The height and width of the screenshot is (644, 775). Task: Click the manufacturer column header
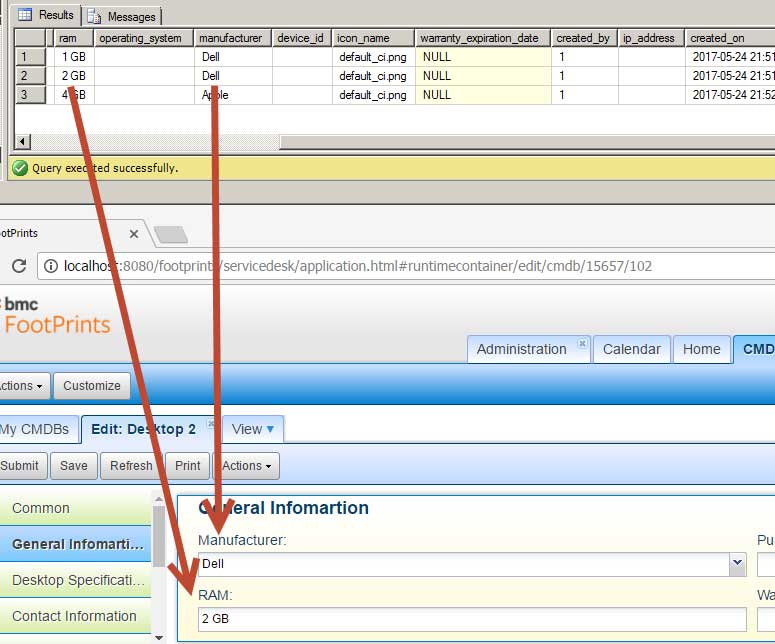(x=233, y=38)
